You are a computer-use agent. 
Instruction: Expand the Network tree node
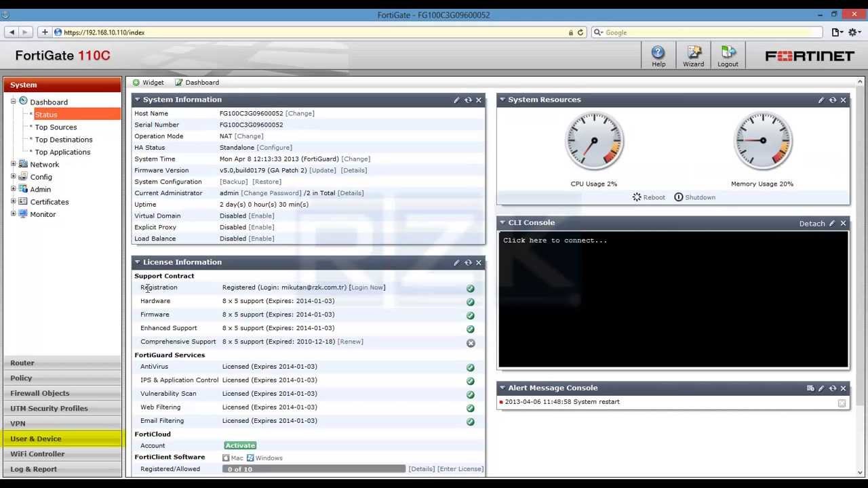pos(13,164)
